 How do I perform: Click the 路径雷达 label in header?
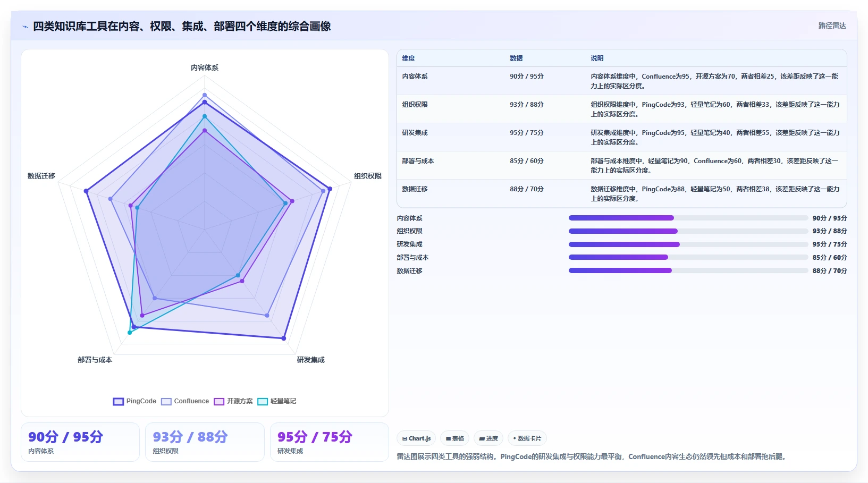[x=832, y=26]
